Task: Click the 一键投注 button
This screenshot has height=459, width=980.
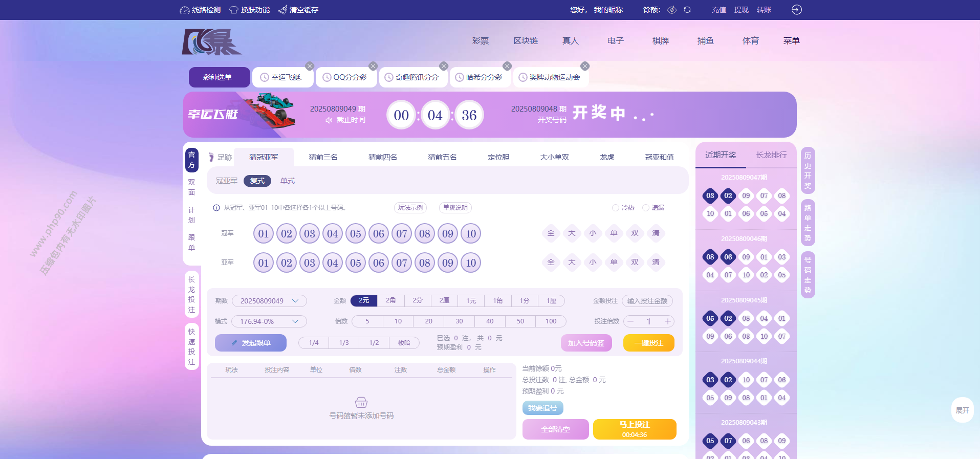Action: click(648, 343)
